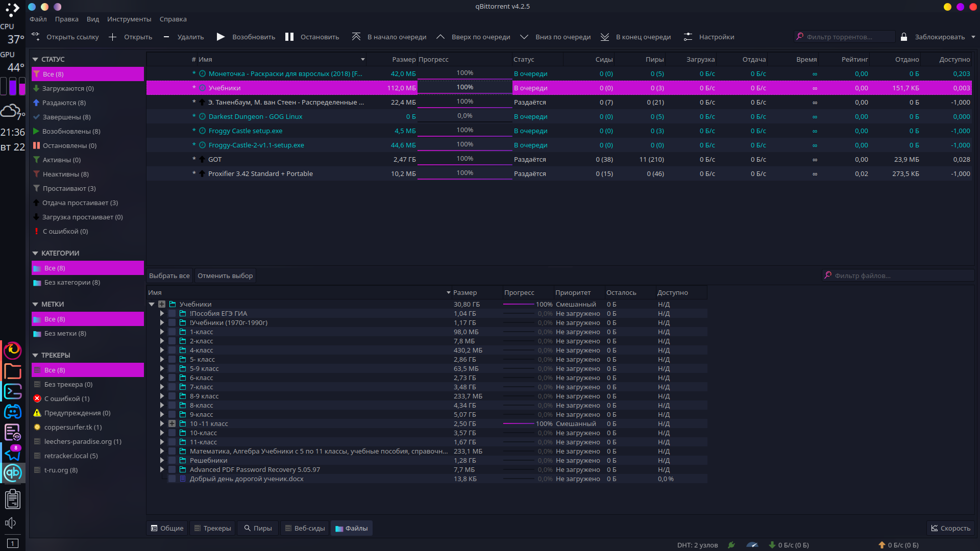The height and width of the screenshot is (551, 980).
Task: Toggle checkbox for 1-класс folder
Action: tap(172, 332)
